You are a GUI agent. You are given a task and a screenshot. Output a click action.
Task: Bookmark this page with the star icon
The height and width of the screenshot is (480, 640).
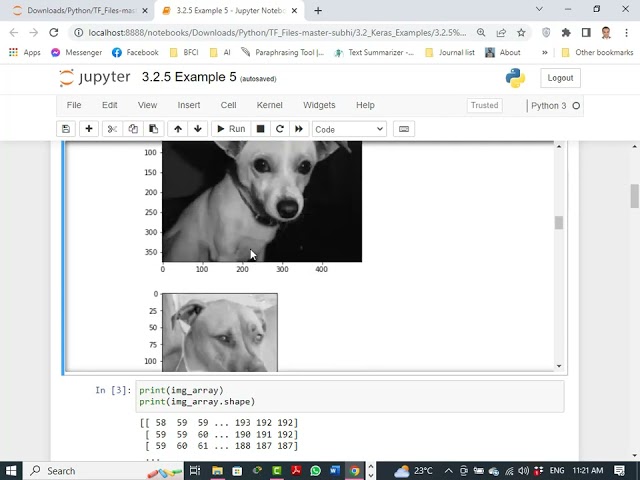point(521,33)
